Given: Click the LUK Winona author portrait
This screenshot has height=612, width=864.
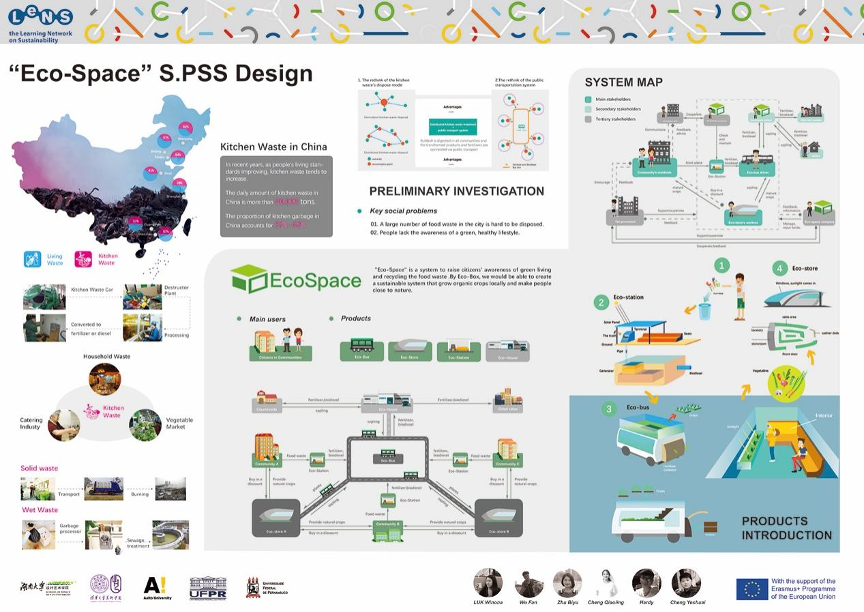Looking at the screenshot, I should (488, 582).
